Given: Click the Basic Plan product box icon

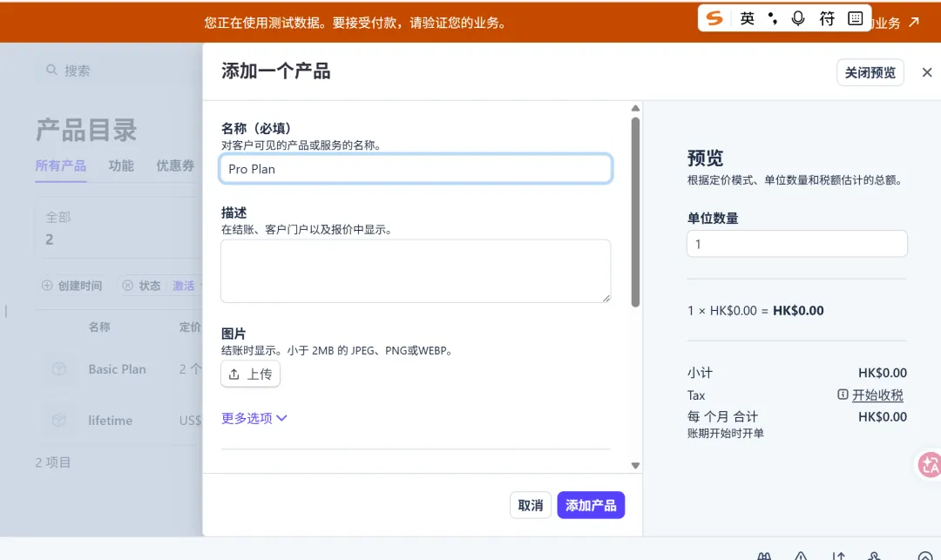Looking at the screenshot, I should (x=59, y=369).
